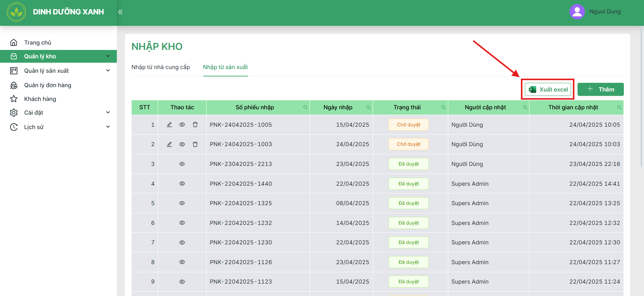Delete receipt PNK-24042025-1003 via the trash icon
Image resolution: width=644 pixels, height=296 pixels.
click(195, 144)
